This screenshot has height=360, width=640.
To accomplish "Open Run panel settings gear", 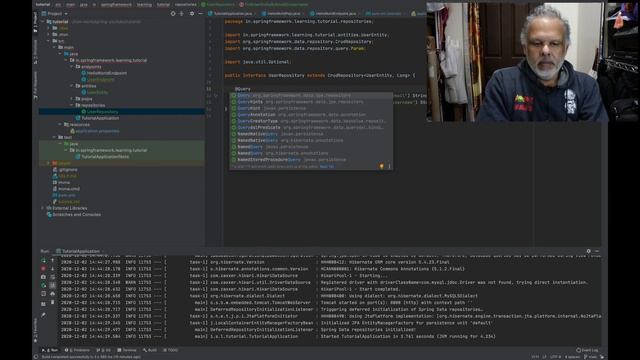I will (588, 251).
